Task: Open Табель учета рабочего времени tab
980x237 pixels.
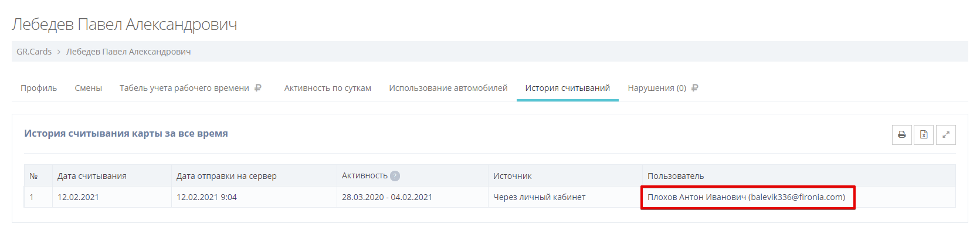Action: (184, 88)
